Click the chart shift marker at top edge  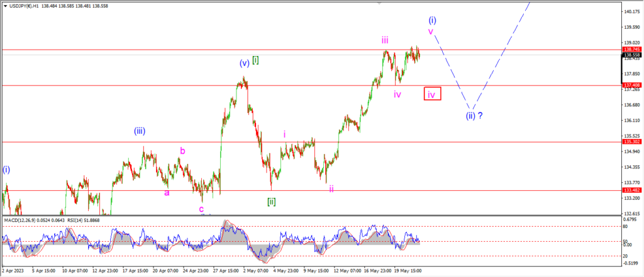(x=379, y=3)
